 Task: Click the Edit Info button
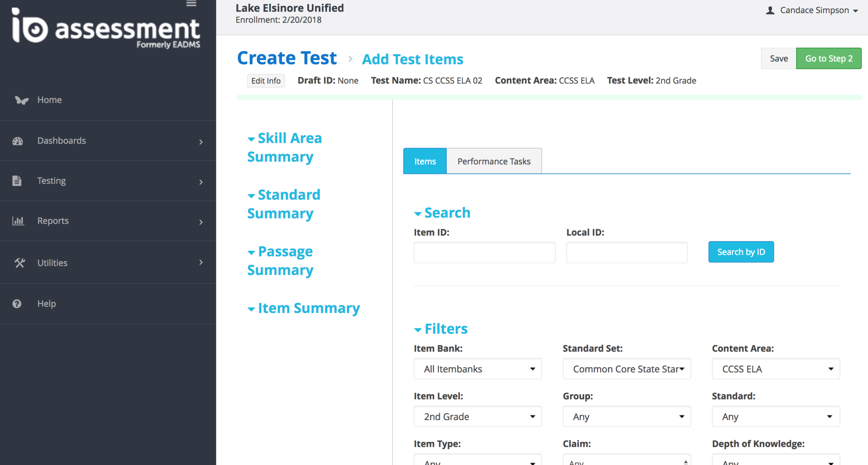(266, 81)
